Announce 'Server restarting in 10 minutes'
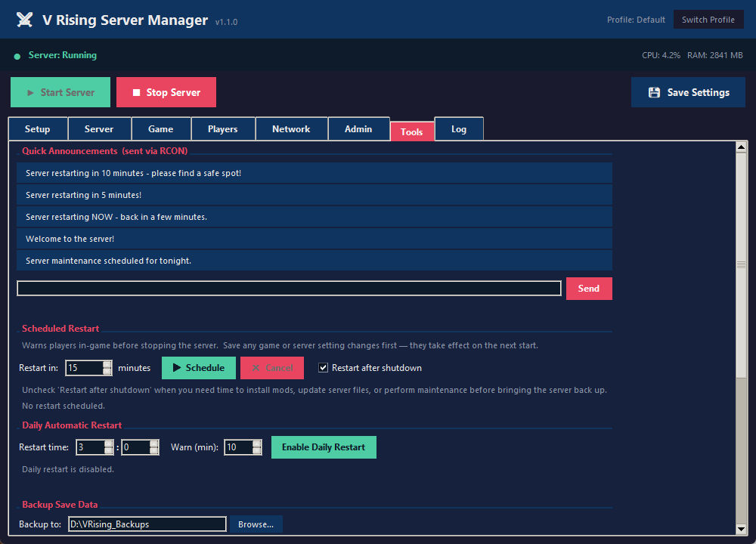The width and height of the screenshot is (756, 544). point(314,173)
